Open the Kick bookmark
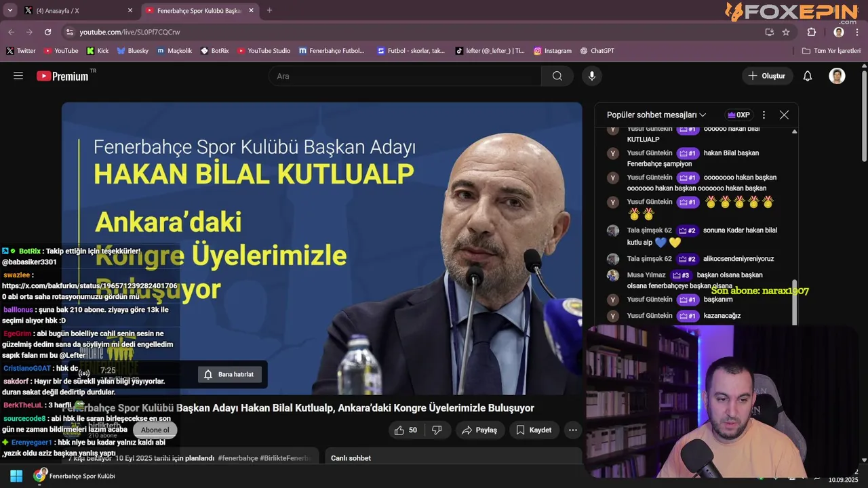This screenshot has height=488, width=868. pyautogui.click(x=98, y=51)
